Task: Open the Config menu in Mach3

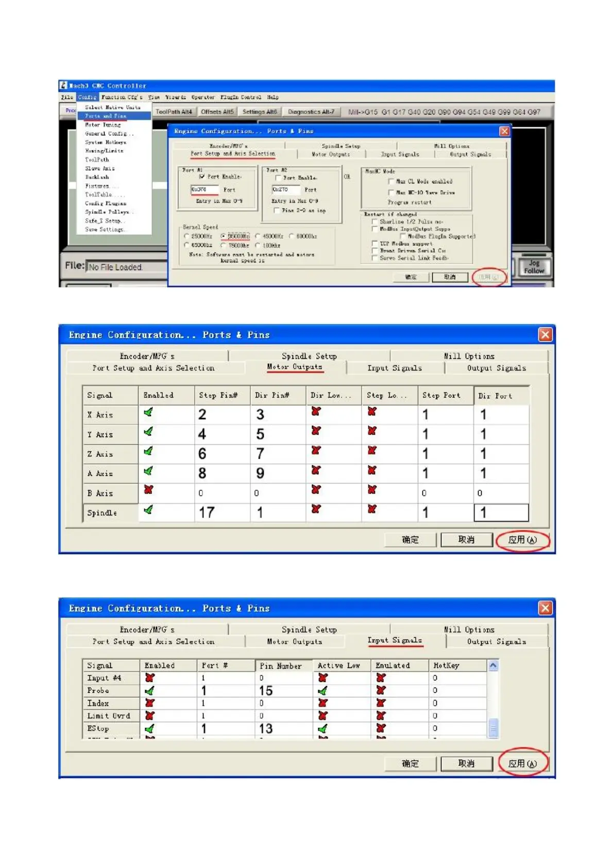Action: [87, 97]
